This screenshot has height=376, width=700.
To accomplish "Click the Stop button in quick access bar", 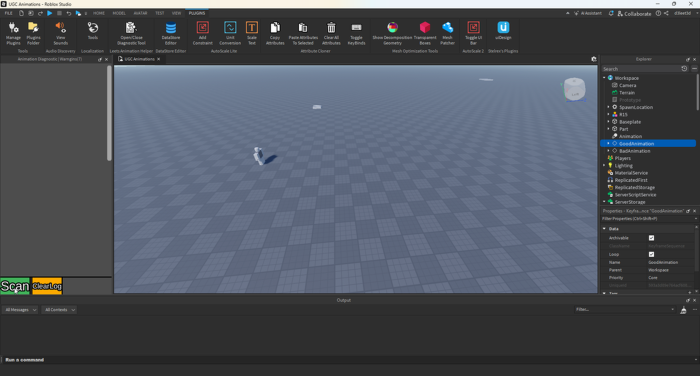I will point(59,13).
